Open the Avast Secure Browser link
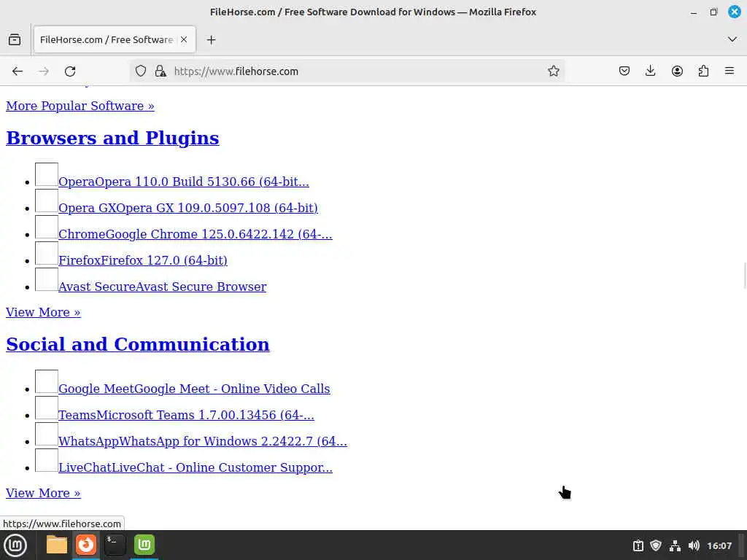The height and width of the screenshot is (560, 747). (x=163, y=286)
